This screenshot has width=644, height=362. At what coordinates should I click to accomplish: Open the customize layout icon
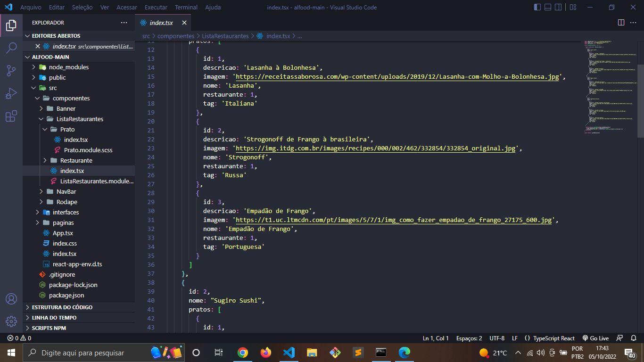(x=573, y=7)
